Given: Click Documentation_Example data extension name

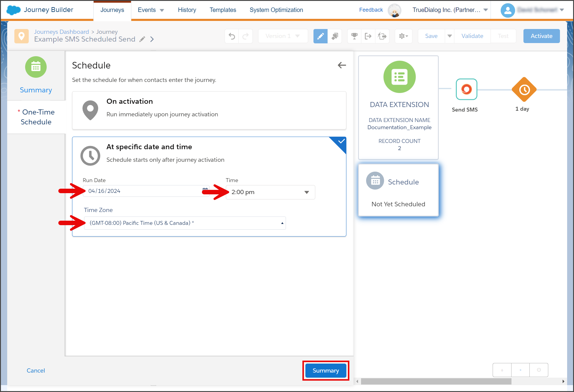Looking at the screenshot, I should (x=399, y=127).
